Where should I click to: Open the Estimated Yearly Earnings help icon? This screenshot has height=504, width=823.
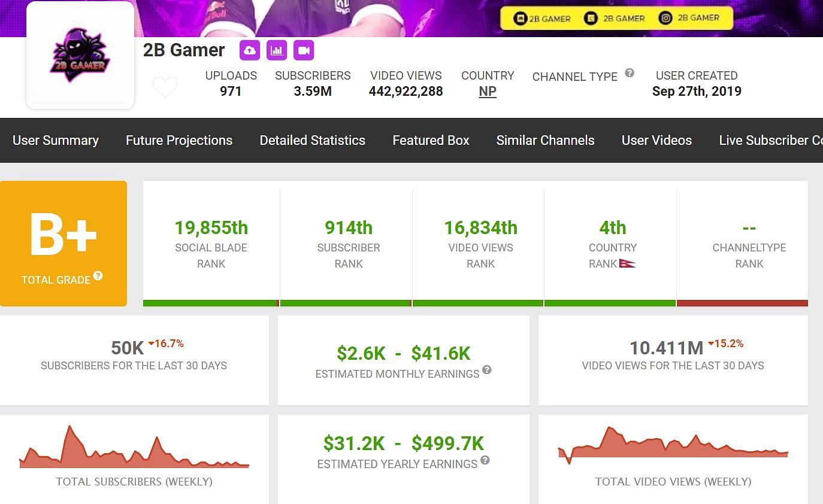coord(485,460)
